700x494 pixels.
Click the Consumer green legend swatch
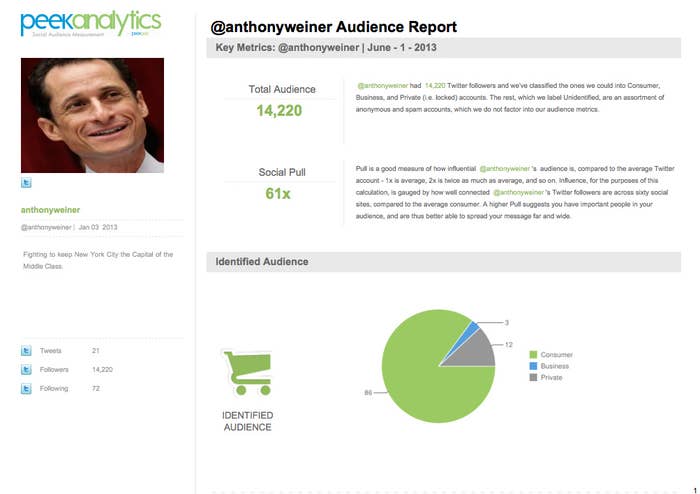click(x=533, y=354)
